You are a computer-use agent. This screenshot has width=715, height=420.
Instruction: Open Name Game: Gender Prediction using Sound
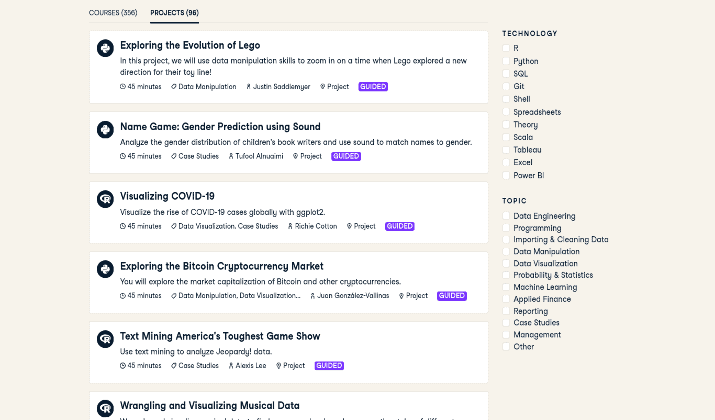tap(220, 127)
